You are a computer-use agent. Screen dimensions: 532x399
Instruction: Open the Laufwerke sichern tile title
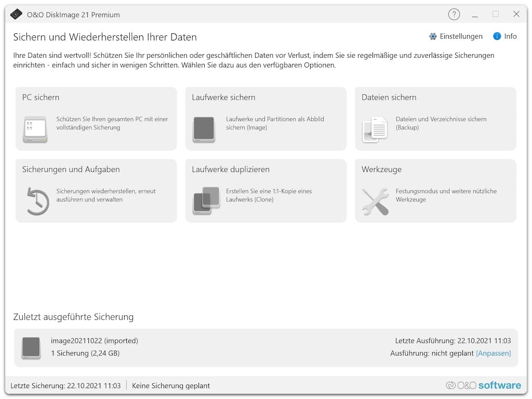coord(223,97)
